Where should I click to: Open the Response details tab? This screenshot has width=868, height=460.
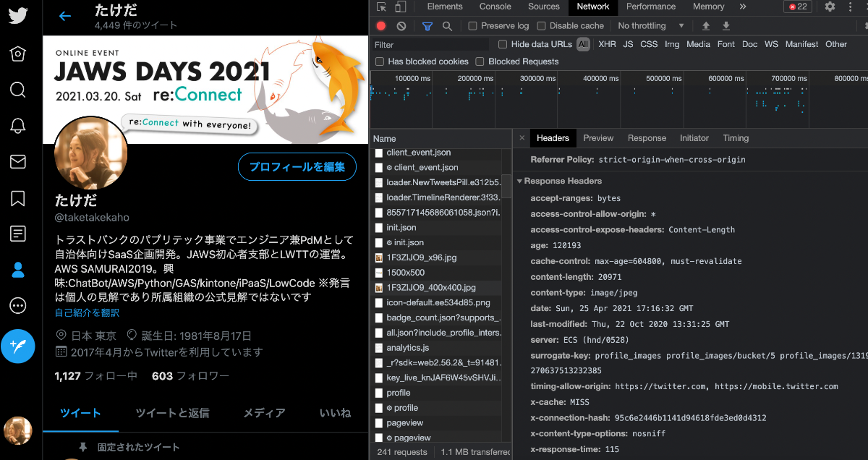pos(647,138)
